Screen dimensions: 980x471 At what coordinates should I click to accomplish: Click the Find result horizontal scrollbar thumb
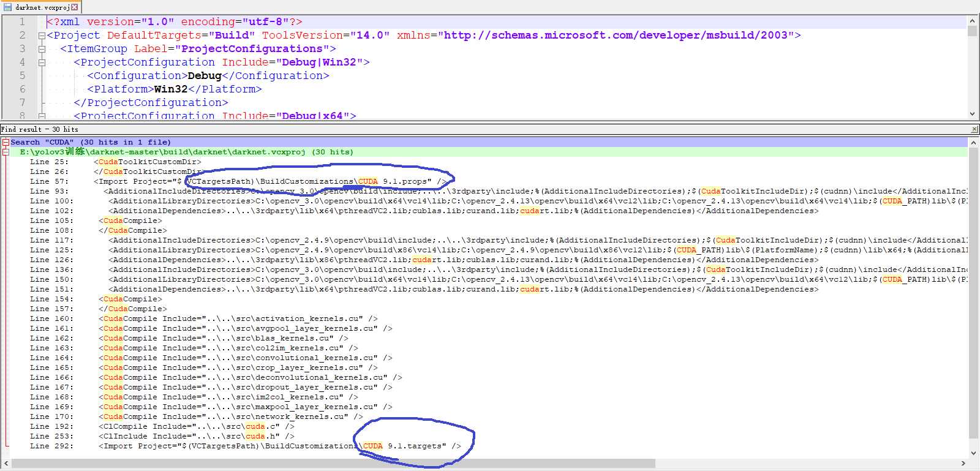tap(333, 464)
